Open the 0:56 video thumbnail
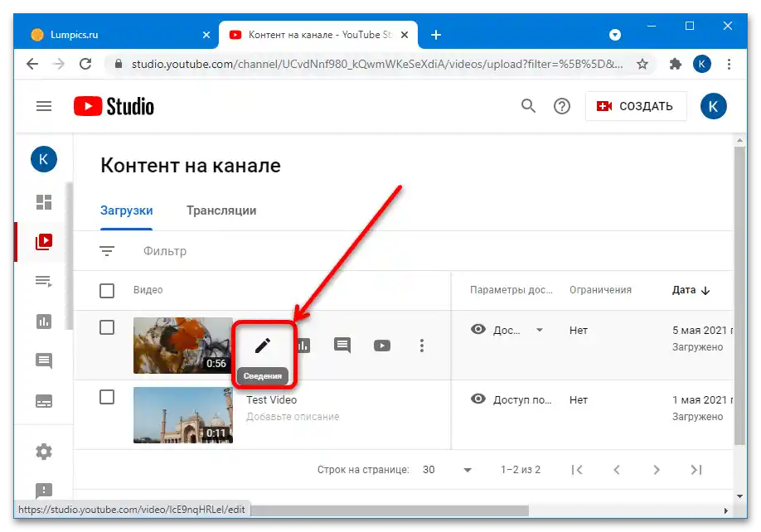Viewport: 761px width, 532px height. tap(183, 346)
